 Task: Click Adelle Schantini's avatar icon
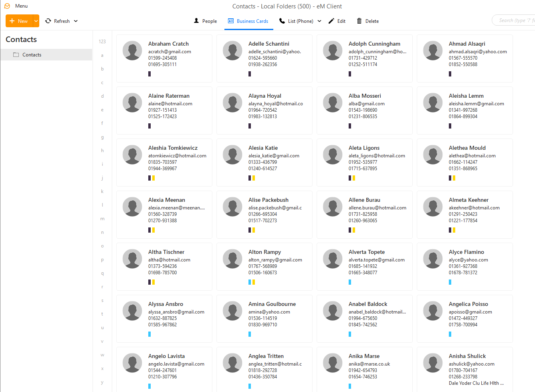(x=232, y=51)
